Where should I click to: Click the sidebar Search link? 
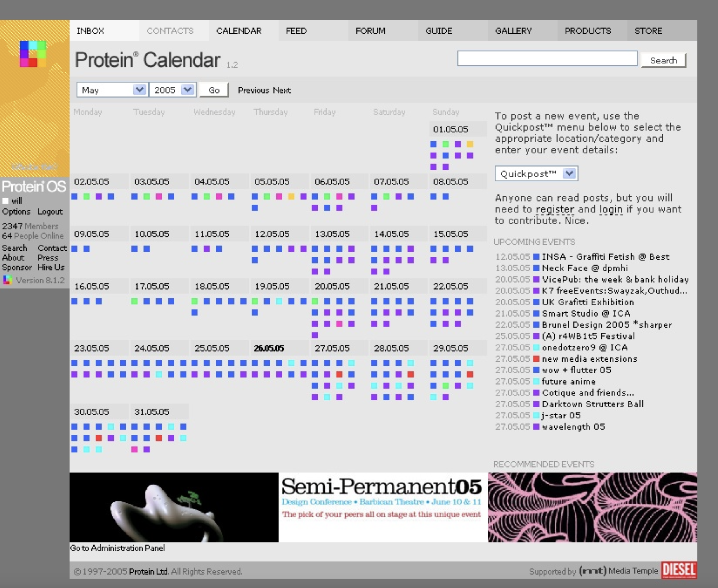(x=14, y=248)
